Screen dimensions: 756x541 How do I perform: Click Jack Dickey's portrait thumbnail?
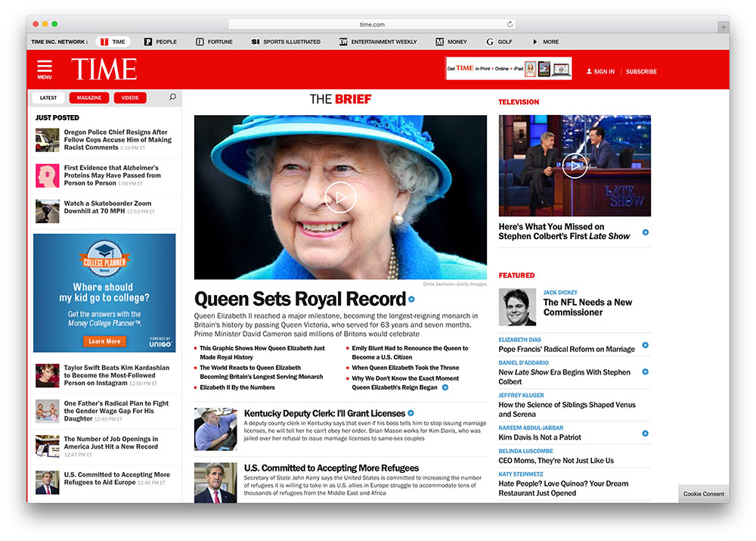click(x=517, y=307)
